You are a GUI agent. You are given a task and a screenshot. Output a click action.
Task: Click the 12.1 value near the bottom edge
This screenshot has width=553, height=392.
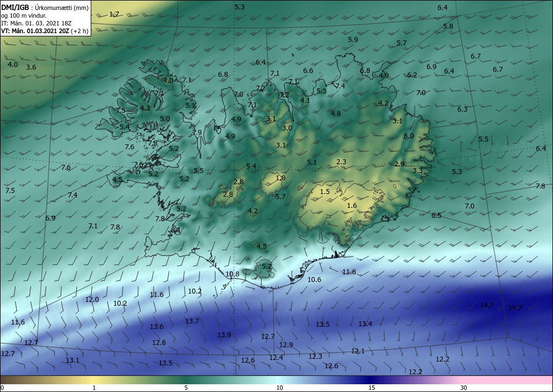click(358, 351)
